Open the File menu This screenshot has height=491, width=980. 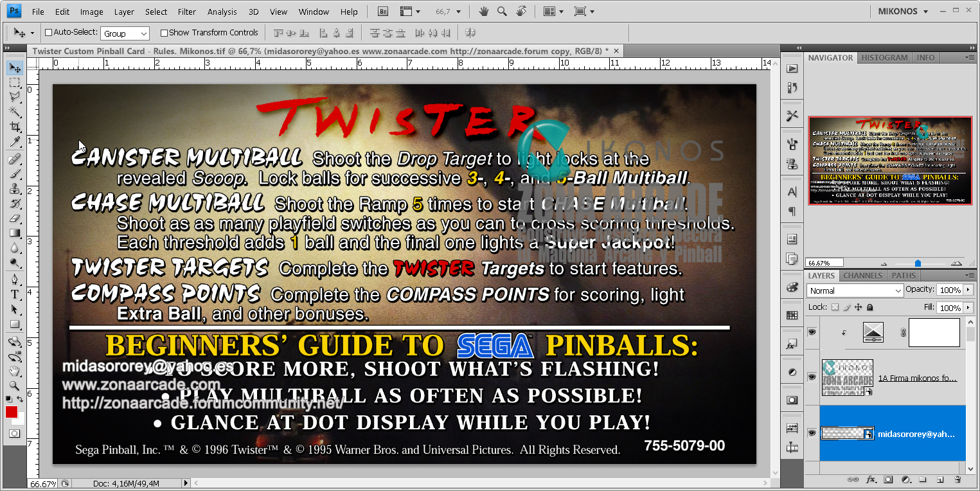point(38,12)
